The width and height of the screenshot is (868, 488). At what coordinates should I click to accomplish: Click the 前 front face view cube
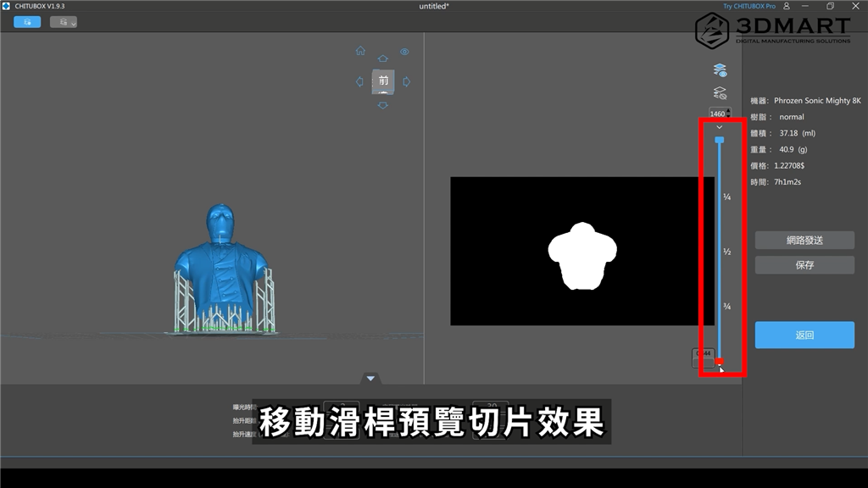click(383, 81)
